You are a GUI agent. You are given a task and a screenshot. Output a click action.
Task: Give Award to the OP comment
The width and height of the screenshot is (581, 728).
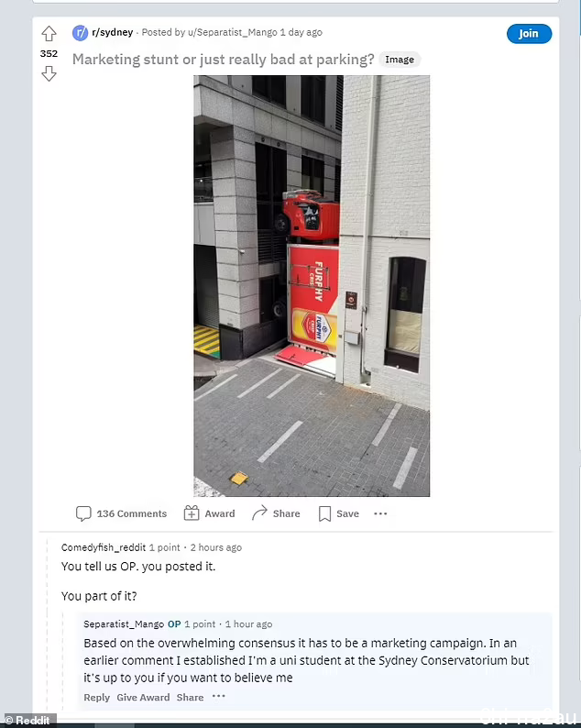143,698
